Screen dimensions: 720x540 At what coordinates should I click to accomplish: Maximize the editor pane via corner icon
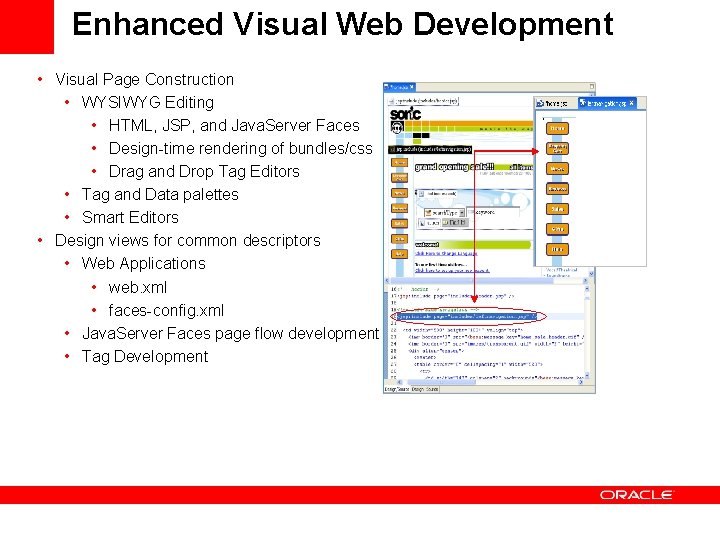[592, 86]
